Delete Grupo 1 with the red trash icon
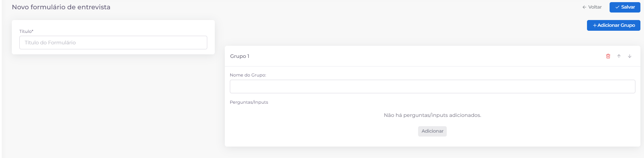 608,56
